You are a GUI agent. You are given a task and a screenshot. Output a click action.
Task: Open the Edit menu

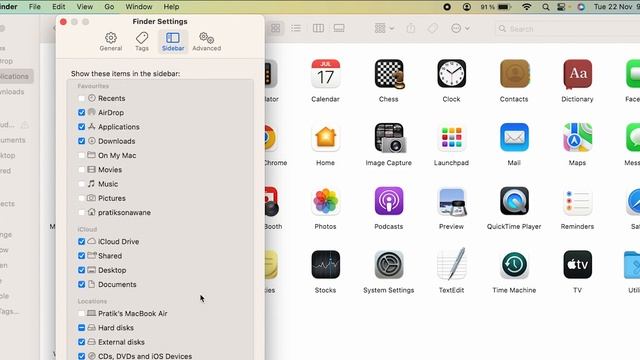pos(59,7)
